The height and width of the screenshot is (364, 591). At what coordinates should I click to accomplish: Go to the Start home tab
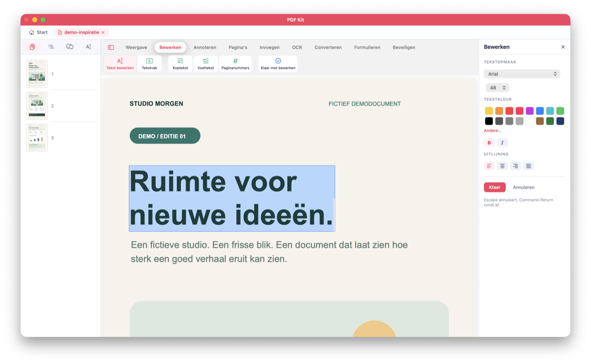(x=38, y=32)
